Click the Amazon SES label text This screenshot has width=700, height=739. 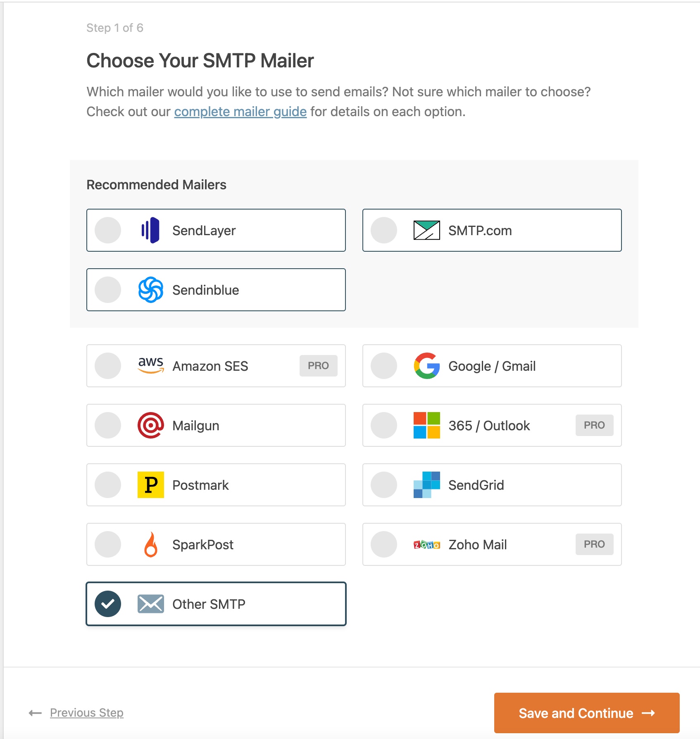pyautogui.click(x=210, y=366)
